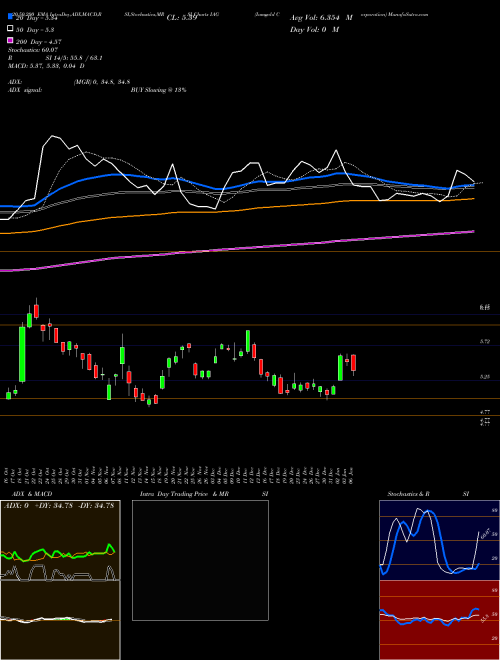Click the 'Day Vol: 0 M' label

(314, 29)
